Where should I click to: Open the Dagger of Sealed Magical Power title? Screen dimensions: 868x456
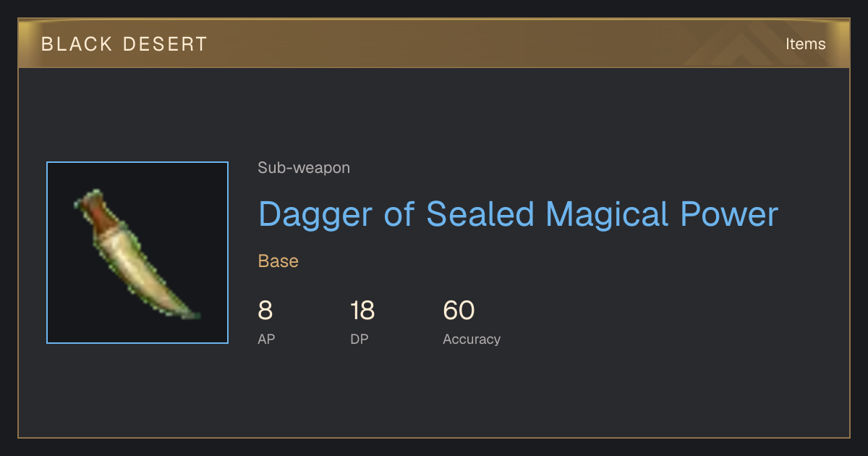[x=518, y=214]
